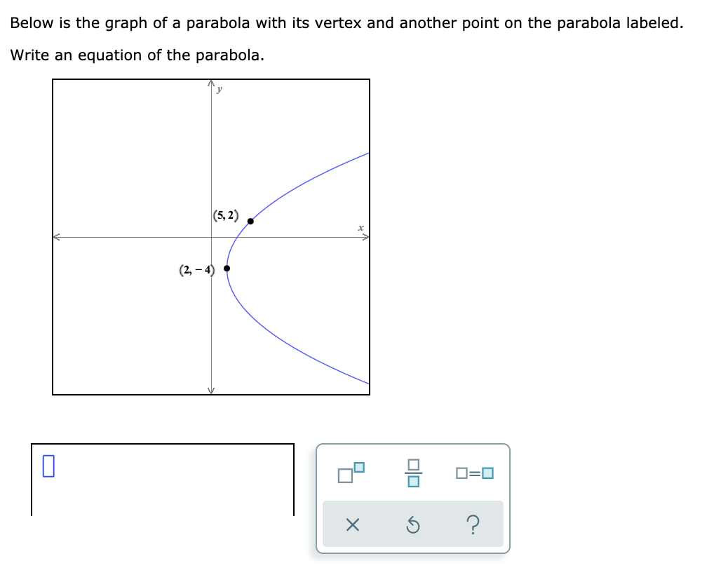Select the vertex point (2, −4) on the graph
Image resolution: width=728 pixels, height=582 pixels.
226,267
